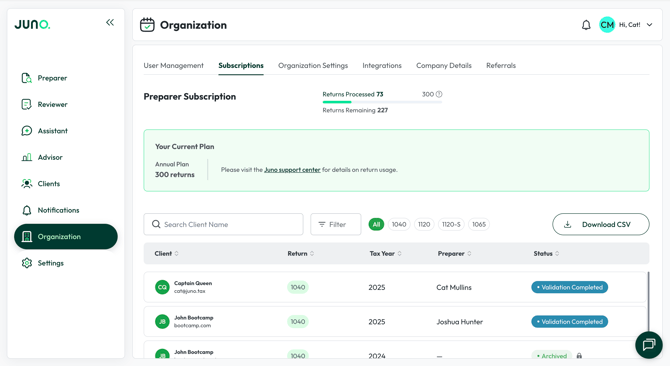The width and height of the screenshot is (670, 366).
Task: Select the All returns filter chip
Action: [376, 224]
